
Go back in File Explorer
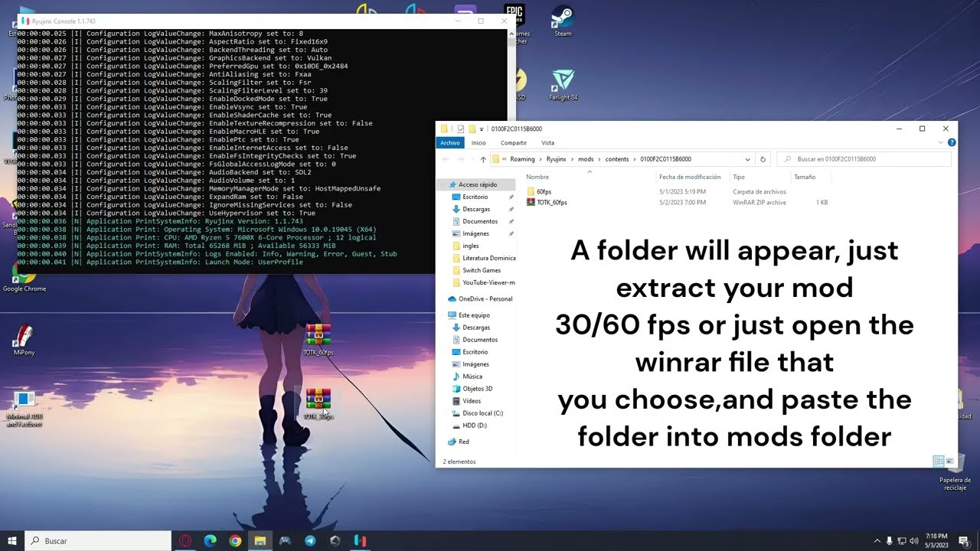[x=446, y=159]
